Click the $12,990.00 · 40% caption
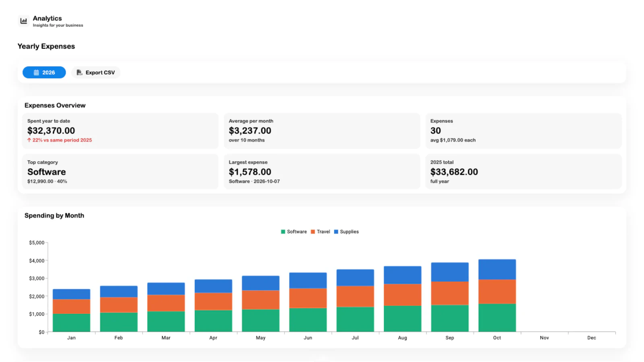Image resolution: width=644 pixels, height=362 pixels. (47, 181)
